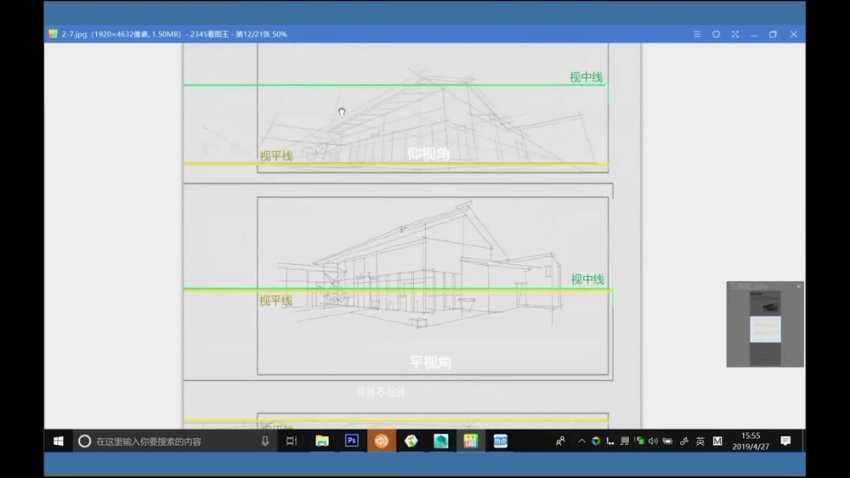This screenshot has width=850, height=478.
Task: Open the clock showing 15:55
Action: (751, 441)
